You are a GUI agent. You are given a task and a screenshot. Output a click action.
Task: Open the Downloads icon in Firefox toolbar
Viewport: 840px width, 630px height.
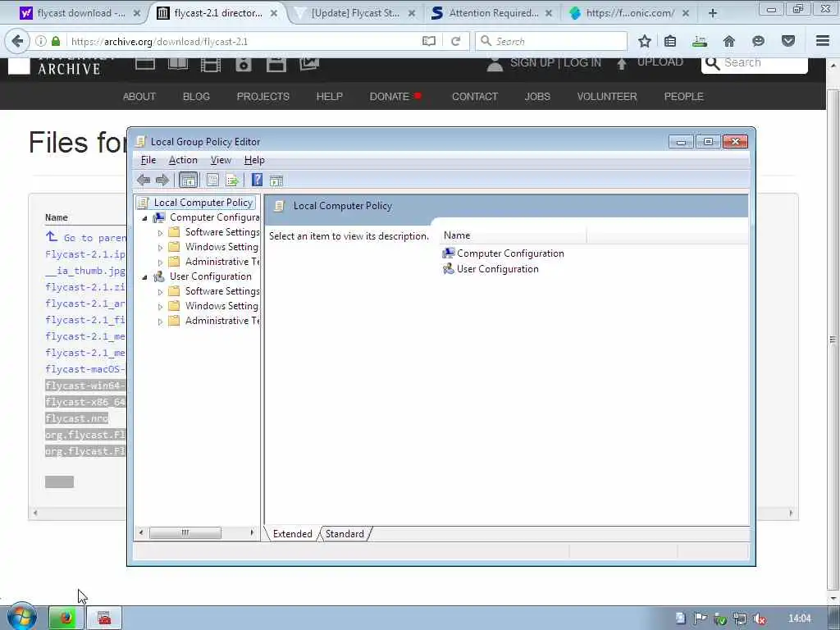tap(700, 41)
